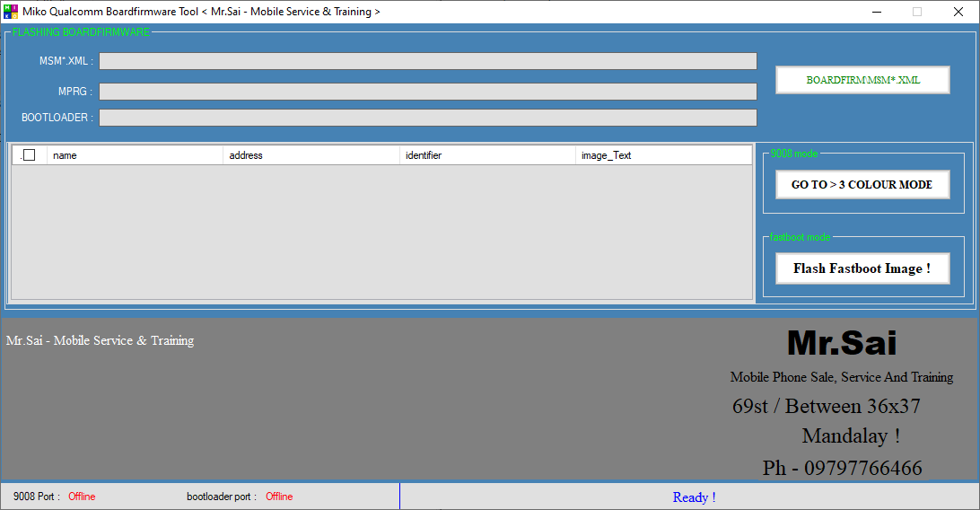Click the 'MSM*.XML :' field label

(x=66, y=61)
